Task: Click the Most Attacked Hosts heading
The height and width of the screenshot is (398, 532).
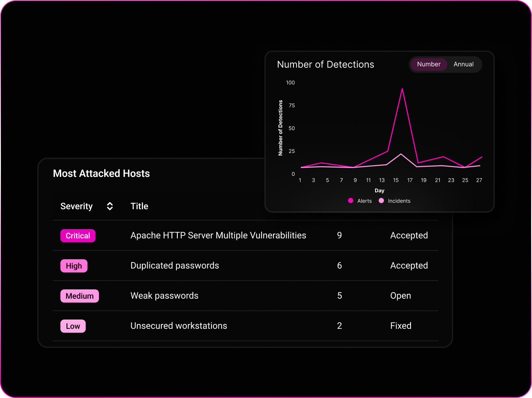Action: click(102, 173)
